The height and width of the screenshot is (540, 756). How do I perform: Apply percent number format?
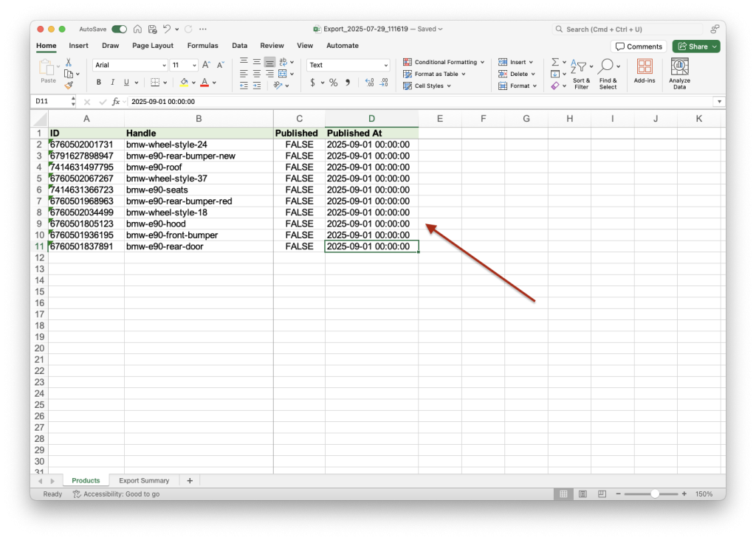pos(334,83)
